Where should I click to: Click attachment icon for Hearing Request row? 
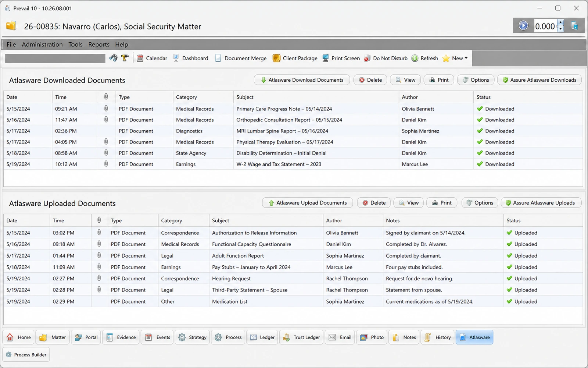99,278
